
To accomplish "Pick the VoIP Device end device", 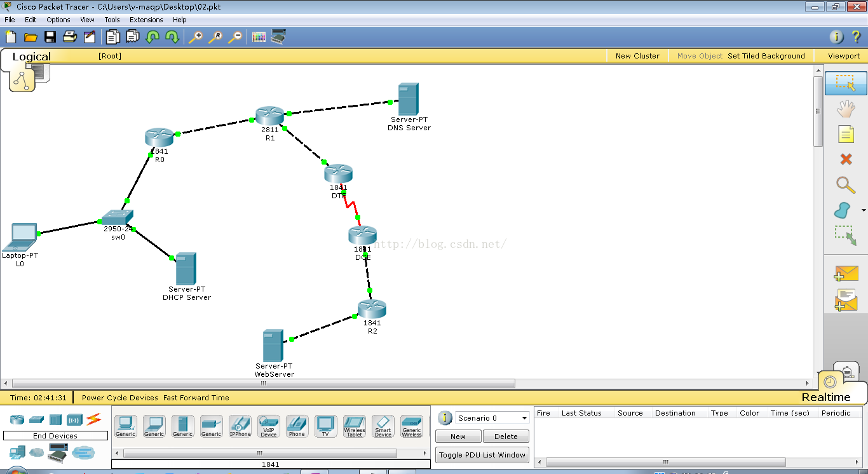I will pos(269,426).
